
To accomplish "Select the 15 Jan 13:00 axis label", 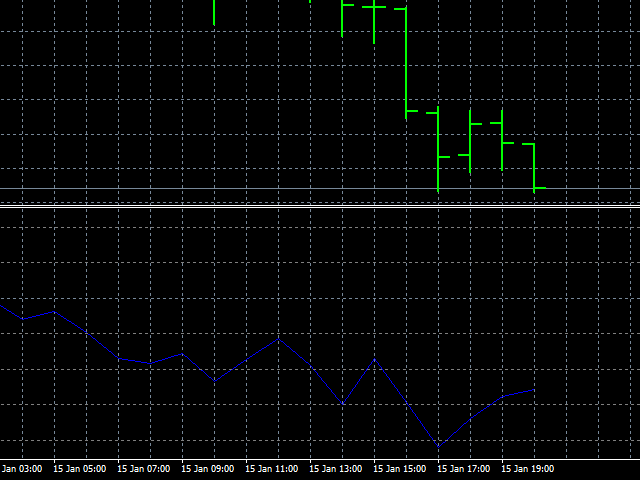I will pyautogui.click(x=336, y=468).
